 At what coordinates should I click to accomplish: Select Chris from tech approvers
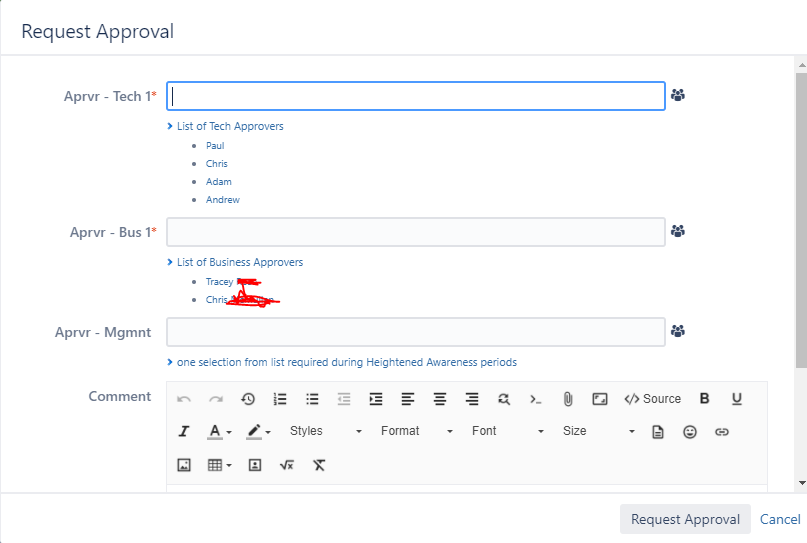pos(217,164)
